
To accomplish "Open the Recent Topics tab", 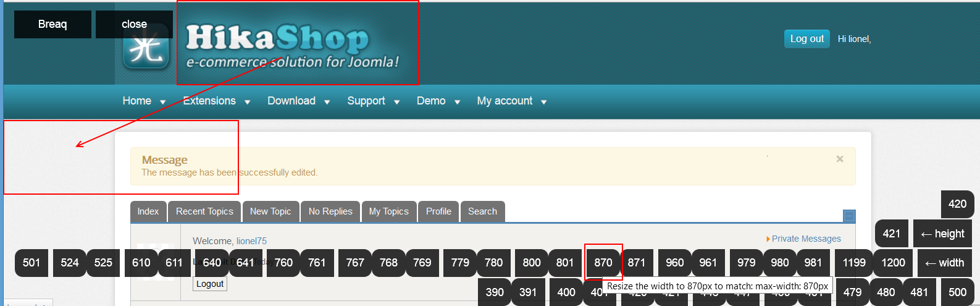I will (x=204, y=211).
